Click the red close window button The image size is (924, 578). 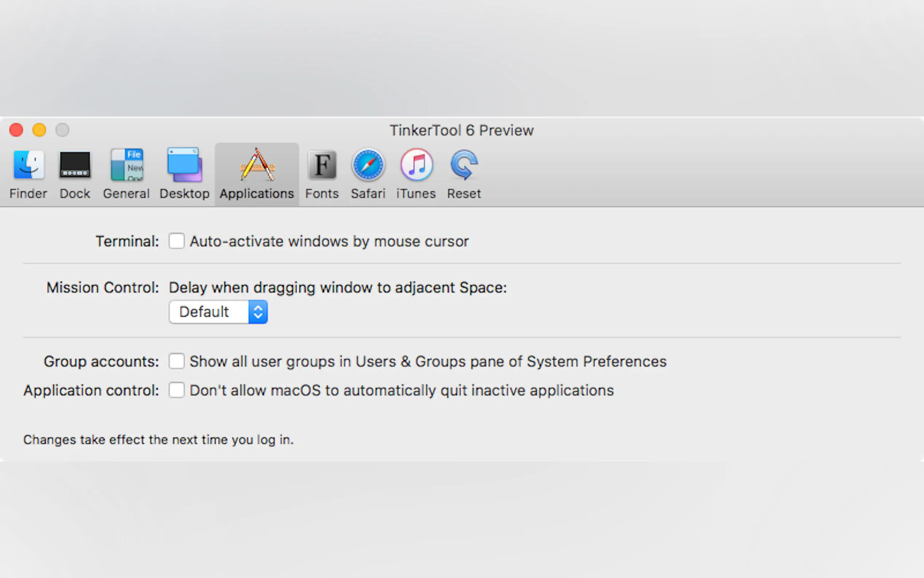[x=16, y=130]
